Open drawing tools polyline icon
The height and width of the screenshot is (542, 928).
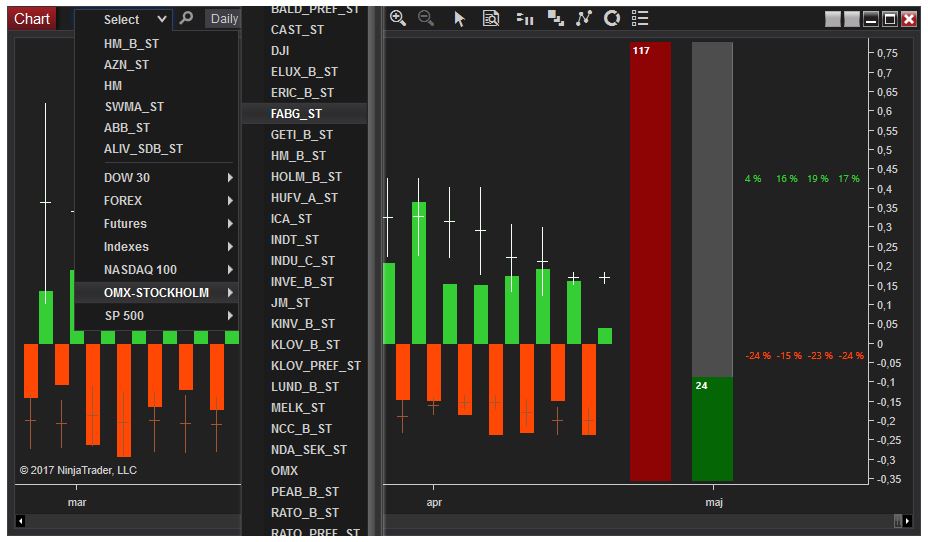pyautogui.click(x=584, y=18)
